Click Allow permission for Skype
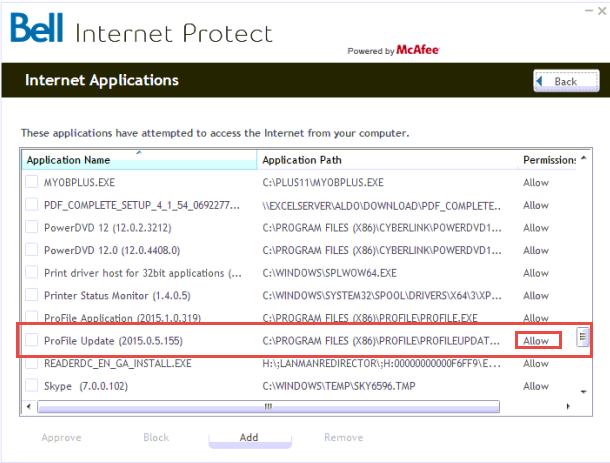This screenshot has height=463, width=610. (536, 386)
